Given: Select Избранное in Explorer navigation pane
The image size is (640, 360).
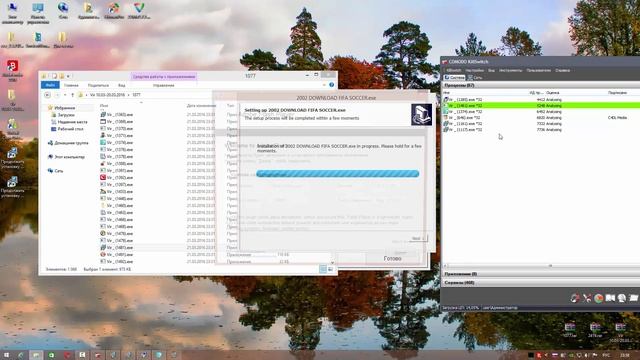Looking at the screenshot, I should click(64, 108).
